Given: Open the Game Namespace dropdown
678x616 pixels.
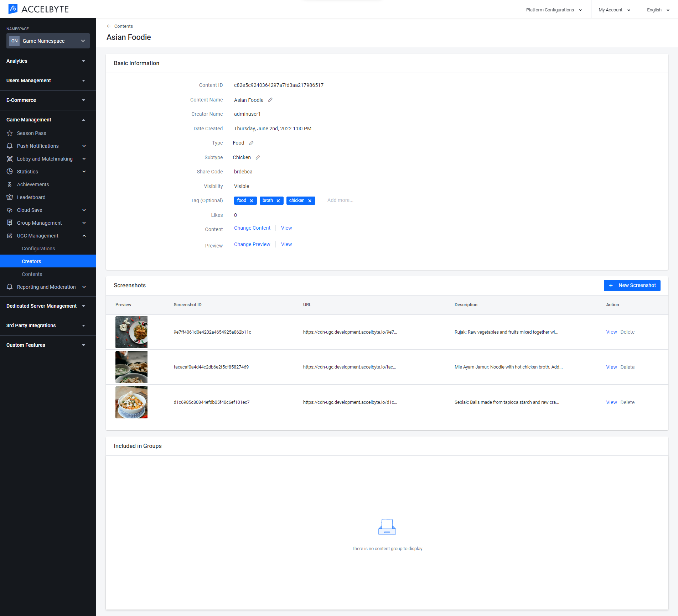Looking at the screenshot, I should click(48, 41).
